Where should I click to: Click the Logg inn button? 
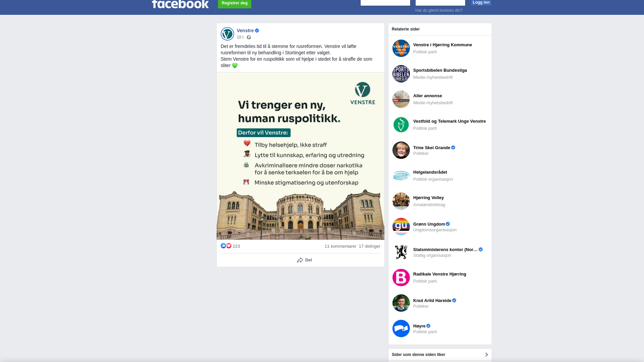coord(481,3)
